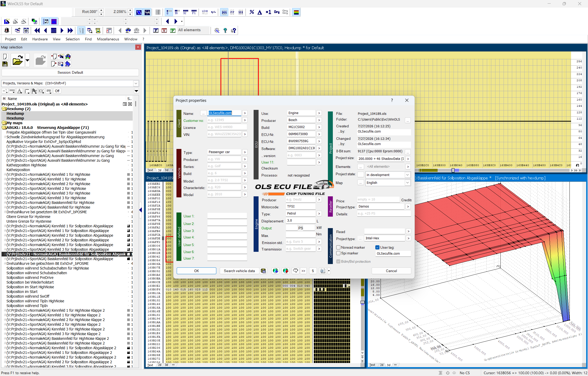
Task: Click the Displacement field showing 3.0
Action: (x=301, y=221)
